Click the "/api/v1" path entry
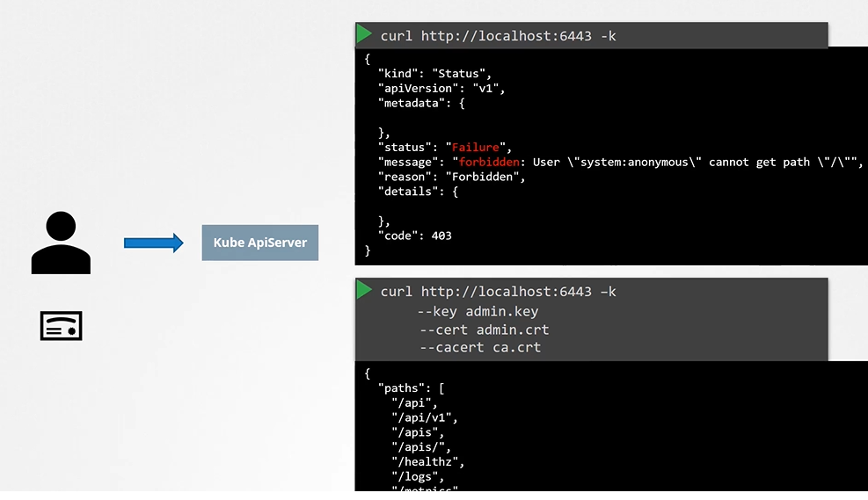Screen dimensions: 868x500 (x=424, y=417)
